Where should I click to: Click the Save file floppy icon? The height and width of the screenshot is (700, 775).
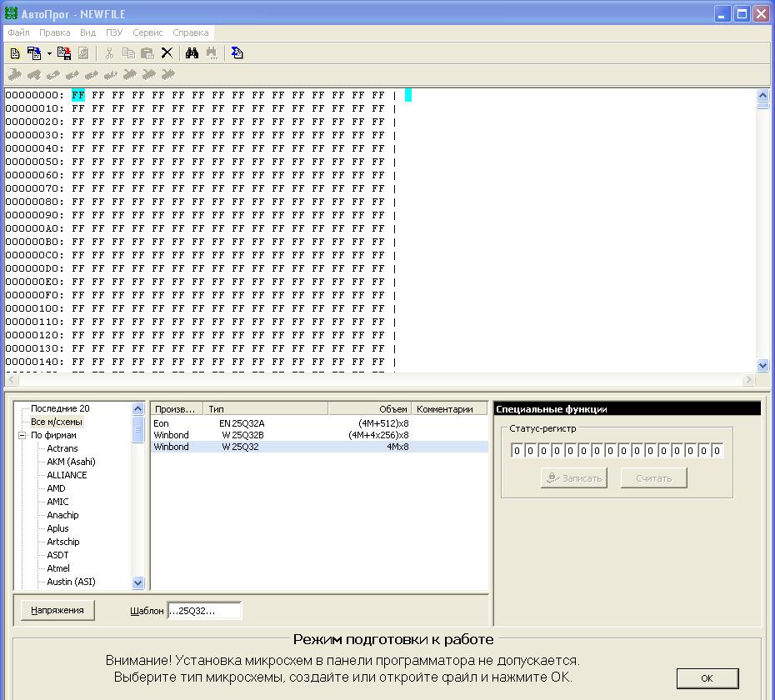(x=64, y=53)
